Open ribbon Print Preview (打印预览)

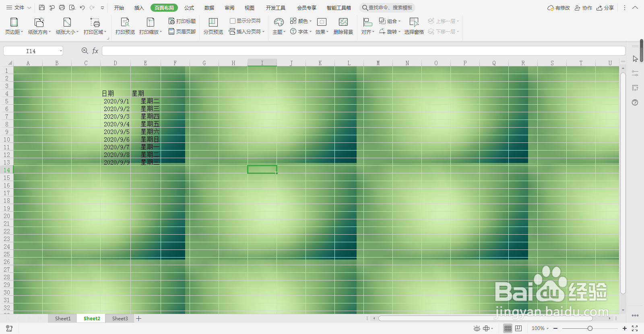125,26
